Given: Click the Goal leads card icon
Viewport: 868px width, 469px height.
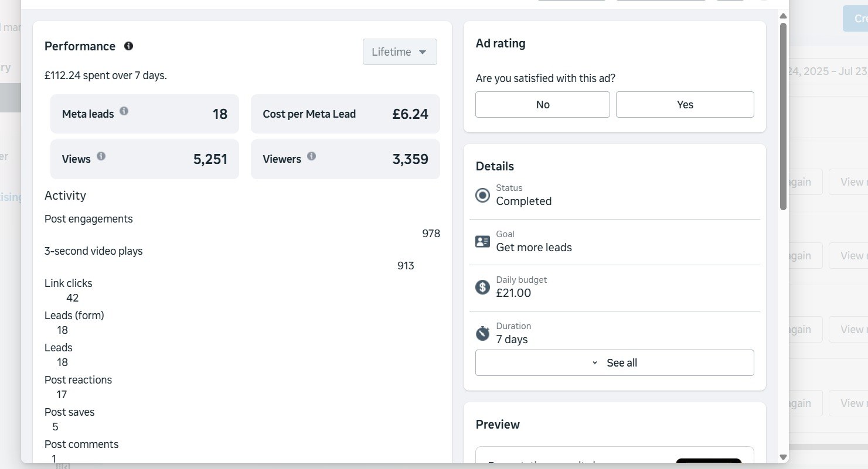Looking at the screenshot, I should [x=482, y=241].
